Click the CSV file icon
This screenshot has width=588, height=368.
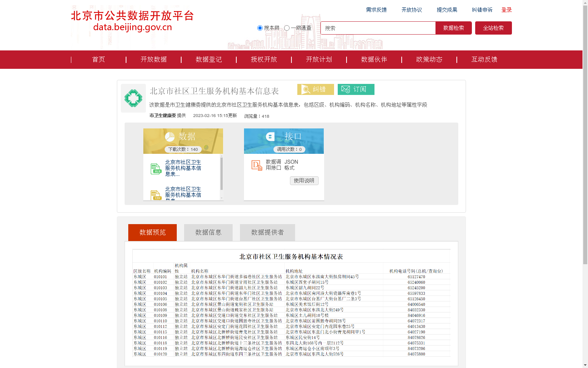point(156,195)
